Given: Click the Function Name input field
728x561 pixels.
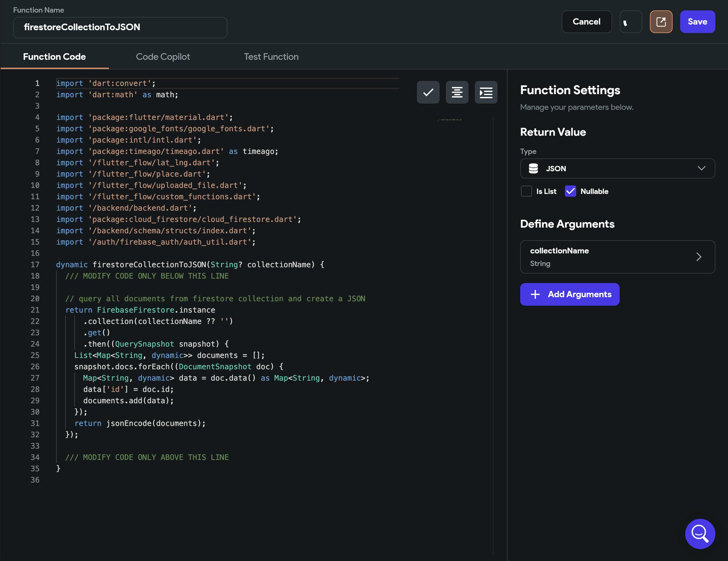Looking at the screenshot, I should (x=120, y=27).
